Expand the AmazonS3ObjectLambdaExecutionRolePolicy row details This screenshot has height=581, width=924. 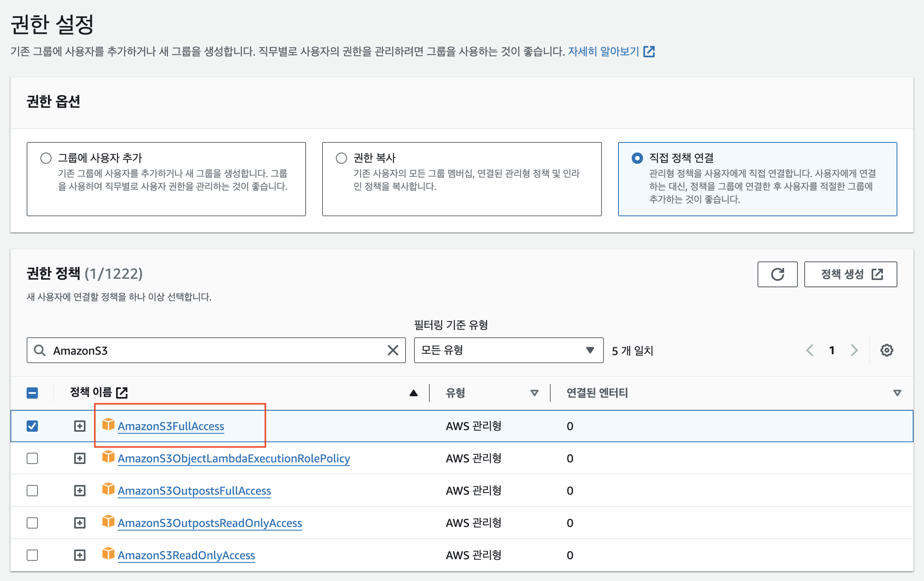tap(80, 458)
